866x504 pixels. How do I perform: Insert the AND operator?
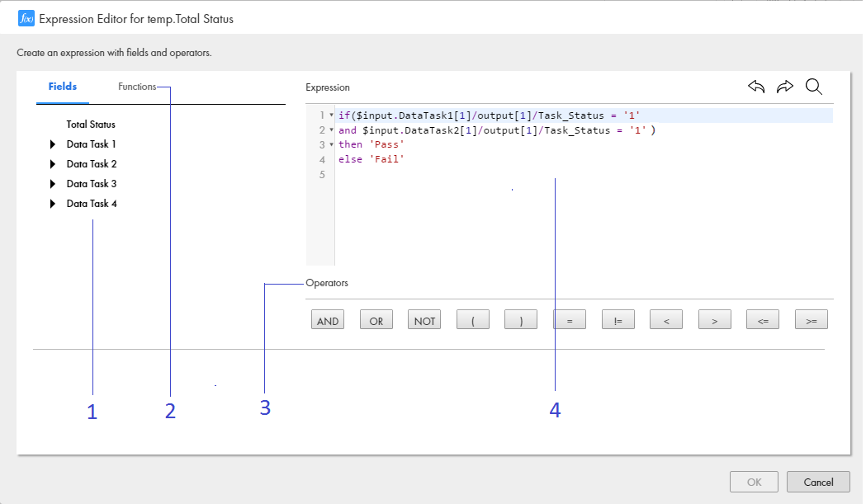(x=328, y=319)
